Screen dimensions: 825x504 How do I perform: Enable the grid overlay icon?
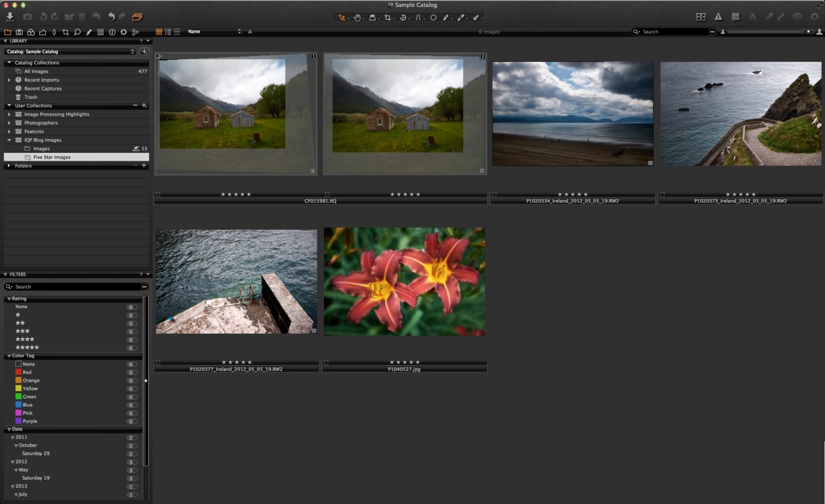736,17
